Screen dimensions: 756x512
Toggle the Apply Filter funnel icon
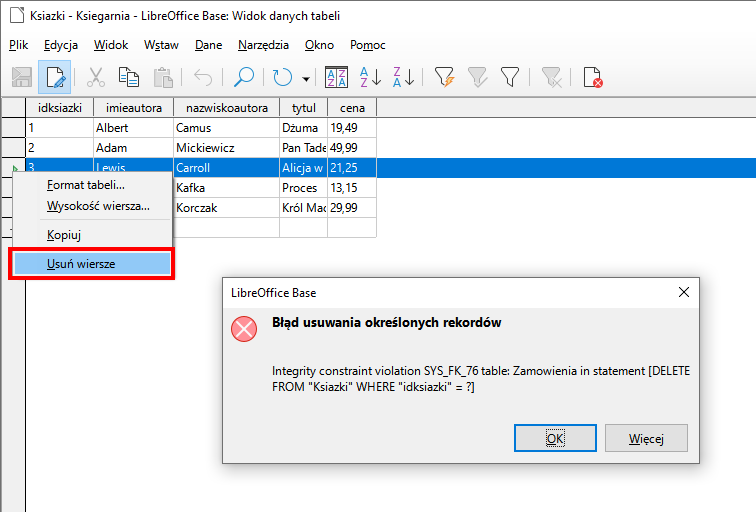point(477,77)
